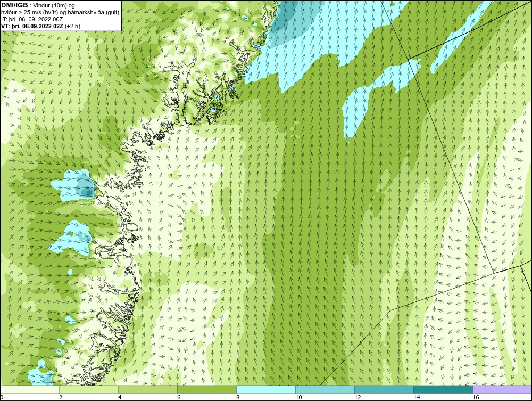Image resolution: width=532 pixels, height=401 pixels.
Task: Click the 8–10 m/s light cyan swatch
Action: [265, 389]
